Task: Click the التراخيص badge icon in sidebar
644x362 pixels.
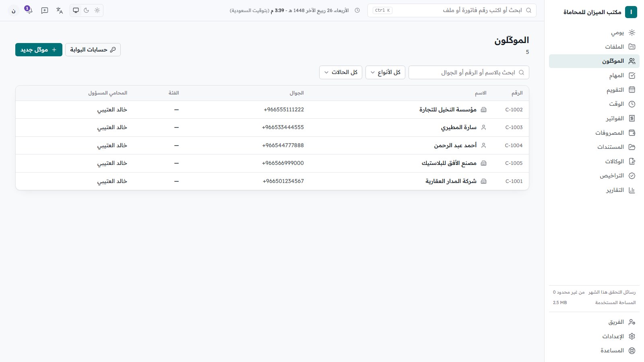Action: (x=632, y=176)
